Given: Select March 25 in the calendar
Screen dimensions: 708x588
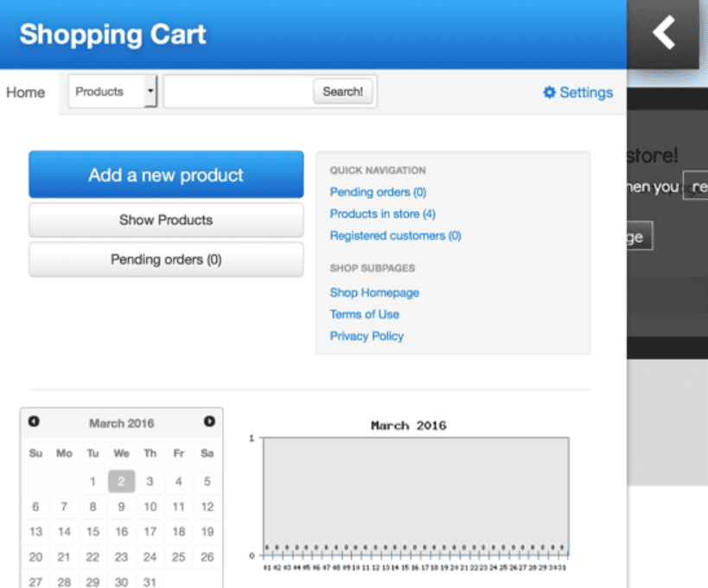Looking at the screenshot, I should coord(179,557).
